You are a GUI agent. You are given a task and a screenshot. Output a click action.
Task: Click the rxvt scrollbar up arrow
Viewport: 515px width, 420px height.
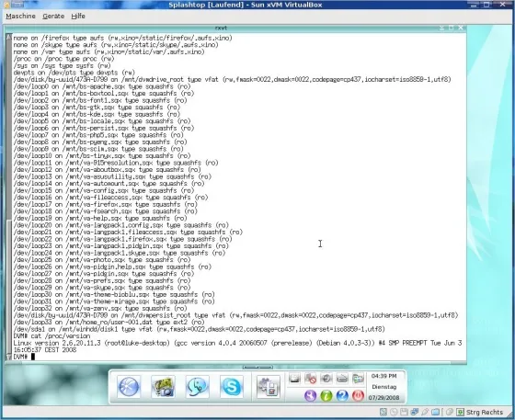pos(9,37)
